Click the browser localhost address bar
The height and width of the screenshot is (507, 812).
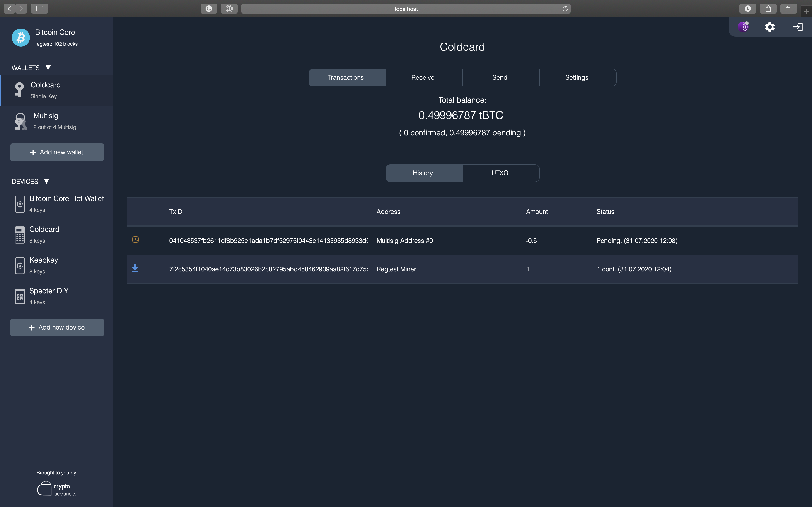406,9
